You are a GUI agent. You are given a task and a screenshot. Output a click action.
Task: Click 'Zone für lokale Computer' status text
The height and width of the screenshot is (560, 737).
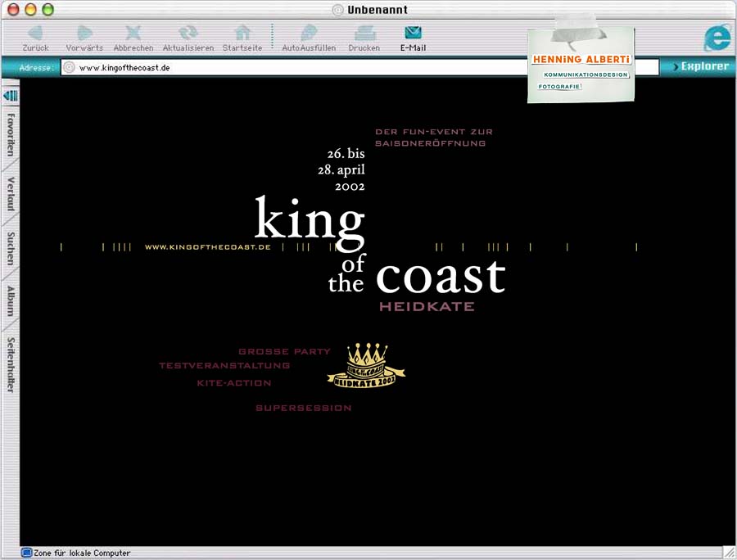pos(82,553)
